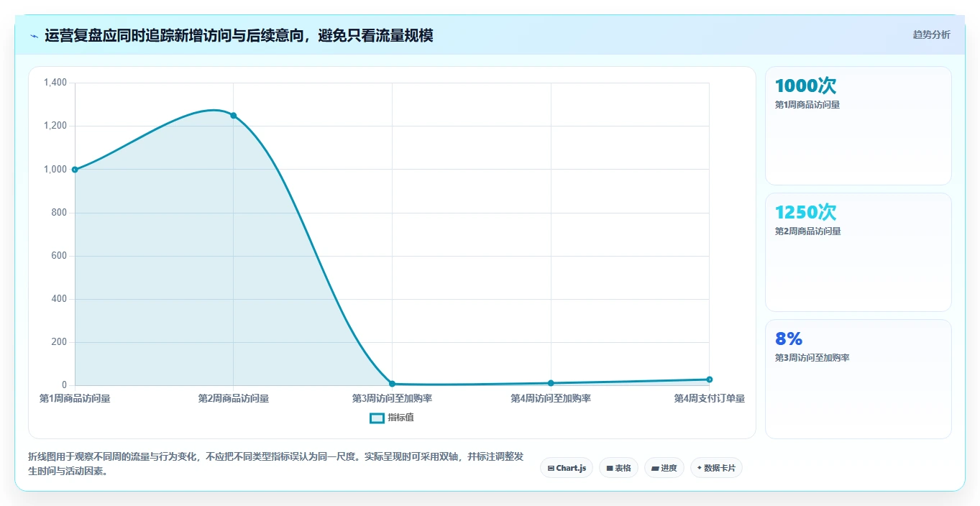Click the y-axis value 1,200

click(55, 126)
